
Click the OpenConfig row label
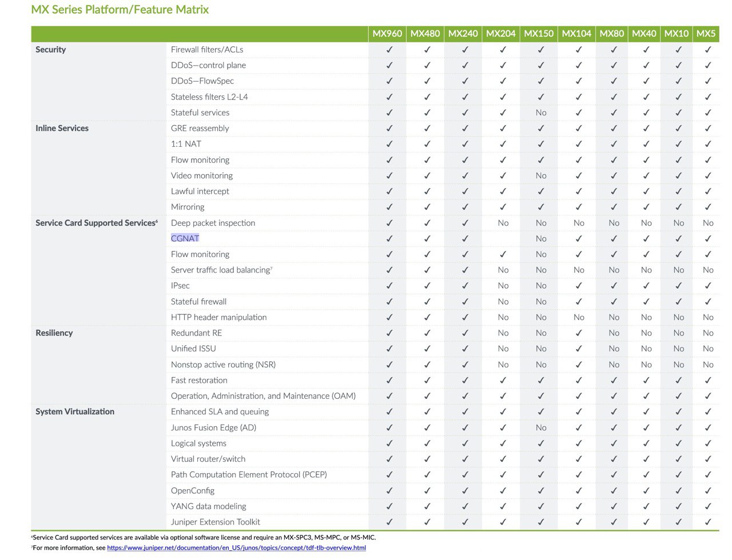tap(193, 490)
